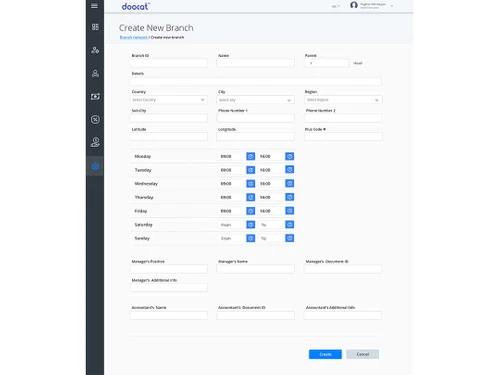The width and height of the screenshot is (500, 375).
Task: Open the hand holding coin sidebar icon
Action: [95, 142]
